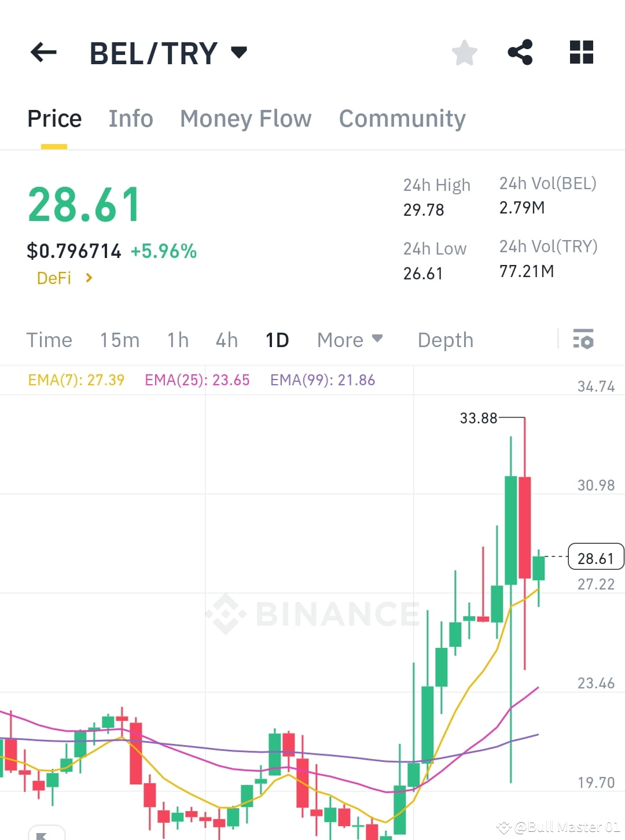Switch to the Info tab

[x=130, y=118]
